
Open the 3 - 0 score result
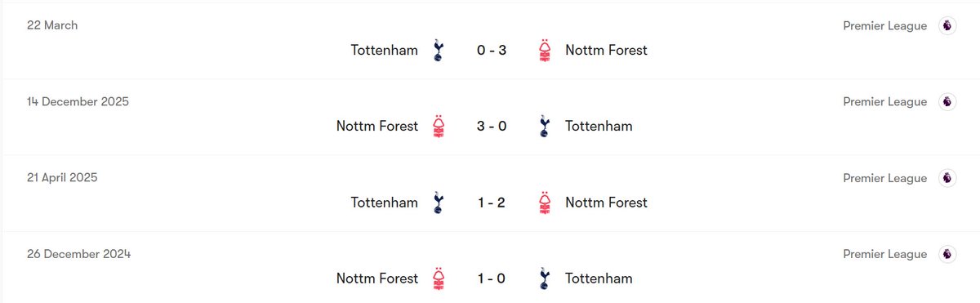[x=492, y=127]
